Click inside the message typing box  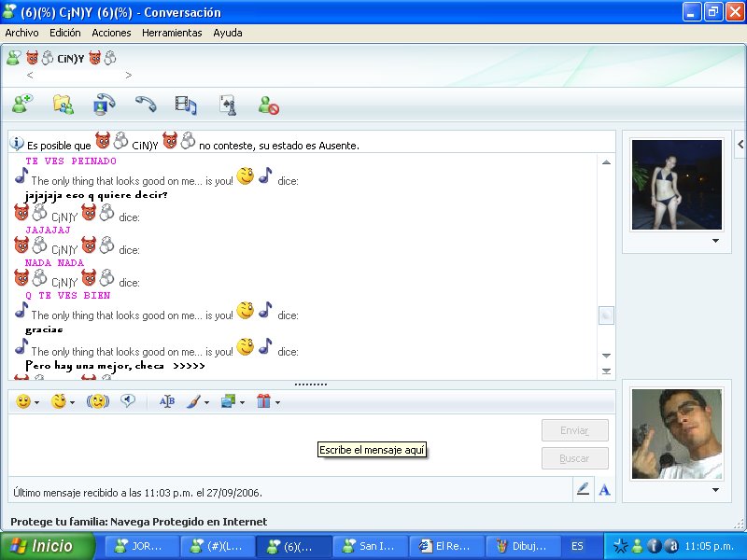pyautogui.click(x=274, y=445)
